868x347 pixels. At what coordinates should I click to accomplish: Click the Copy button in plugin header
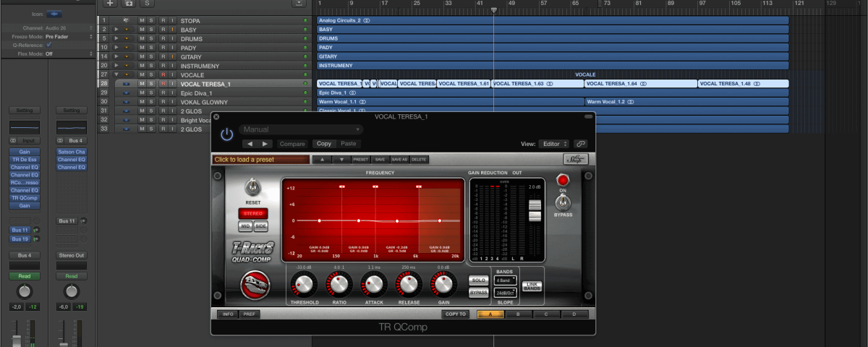pos(324,144)
